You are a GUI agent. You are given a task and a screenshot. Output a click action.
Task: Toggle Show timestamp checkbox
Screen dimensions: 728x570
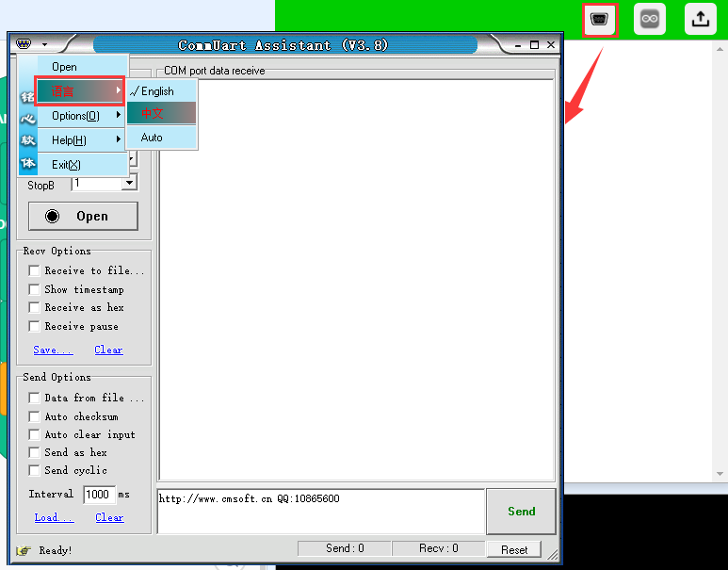click(34, 289)
